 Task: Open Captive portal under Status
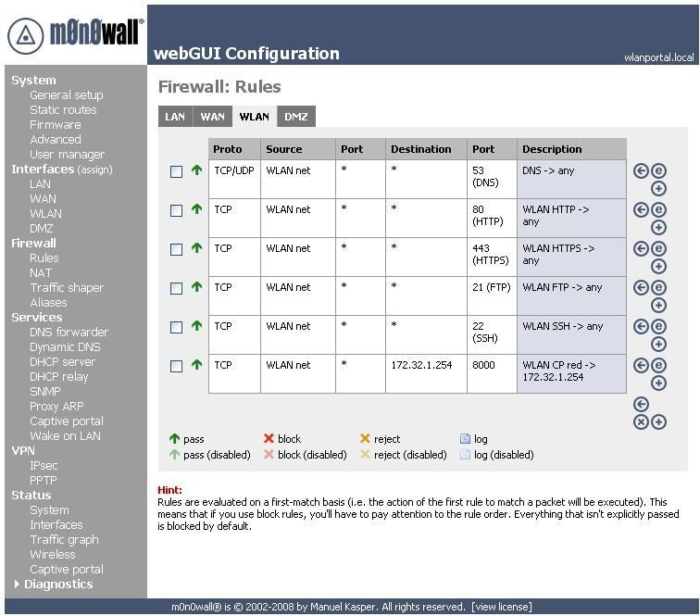point(67,569)
